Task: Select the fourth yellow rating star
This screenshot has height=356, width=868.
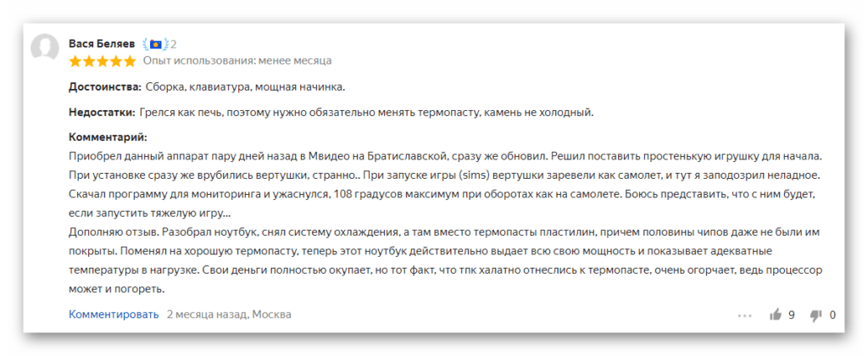Action: (115, 61)
